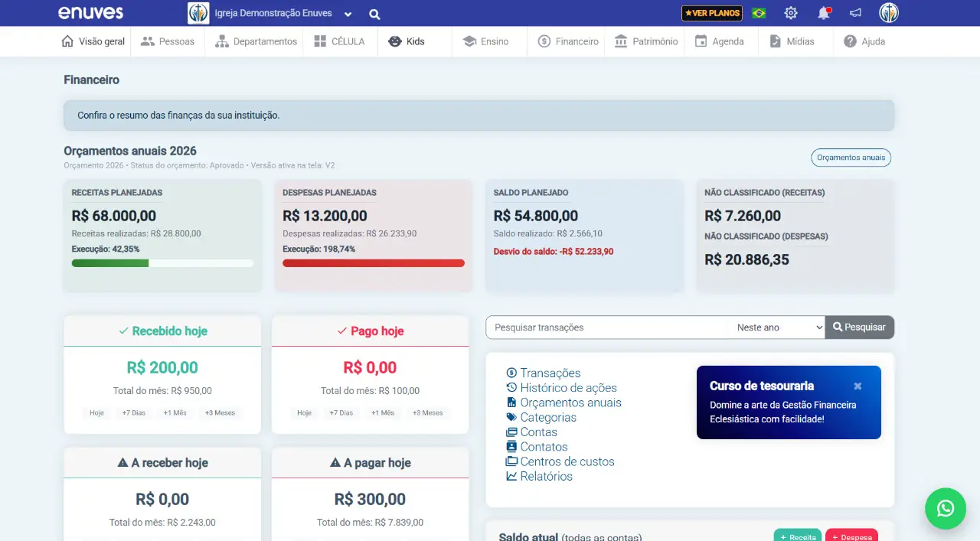This screenshot has height=541, width=980.
Task: Click the VER PLANOS button
Action: pyautogui.click(x=712, y=13)
